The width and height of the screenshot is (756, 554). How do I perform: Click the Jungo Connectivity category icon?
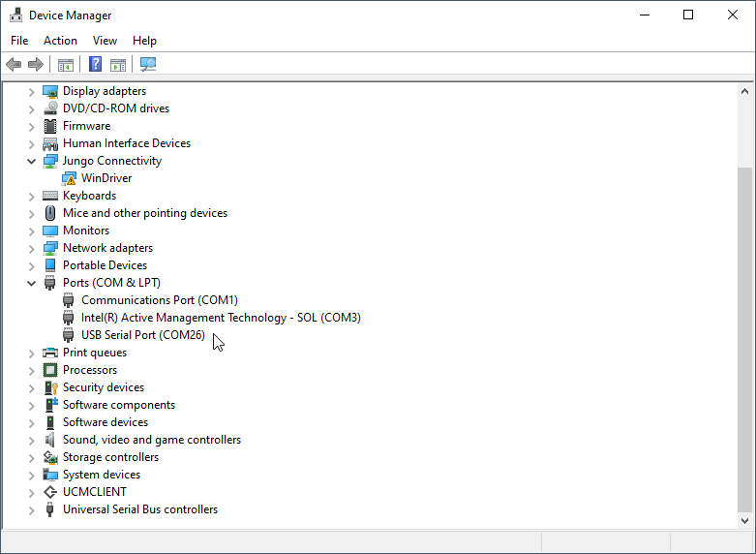(50, 161)
